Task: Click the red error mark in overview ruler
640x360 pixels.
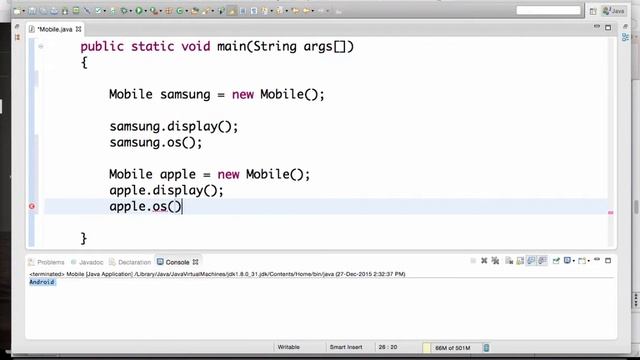Action: point(611,213)
